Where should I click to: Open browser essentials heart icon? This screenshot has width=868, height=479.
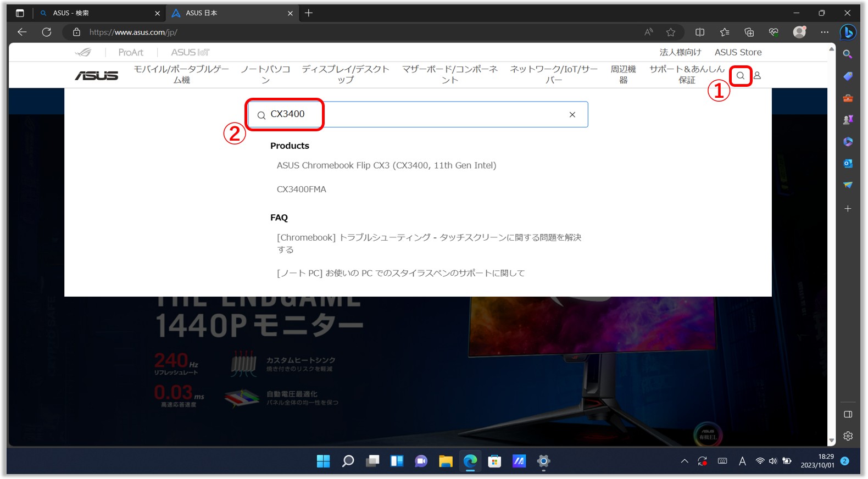pos(774,32)
